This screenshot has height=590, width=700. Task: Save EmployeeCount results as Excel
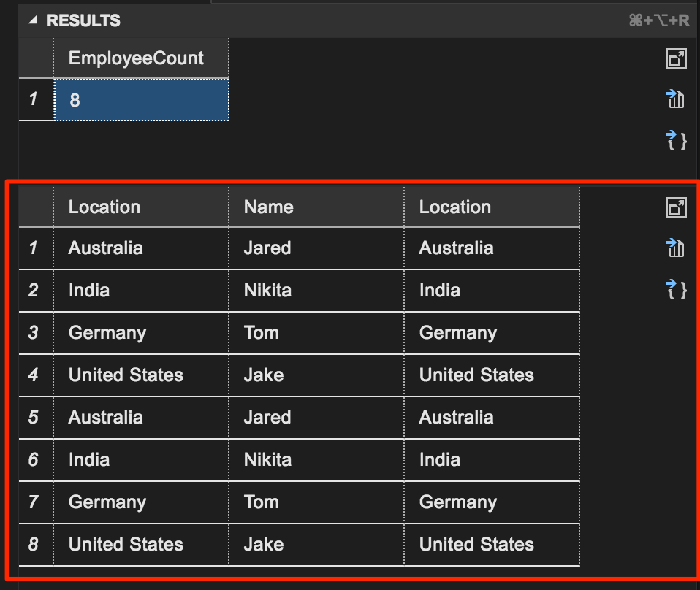[676, 99]
